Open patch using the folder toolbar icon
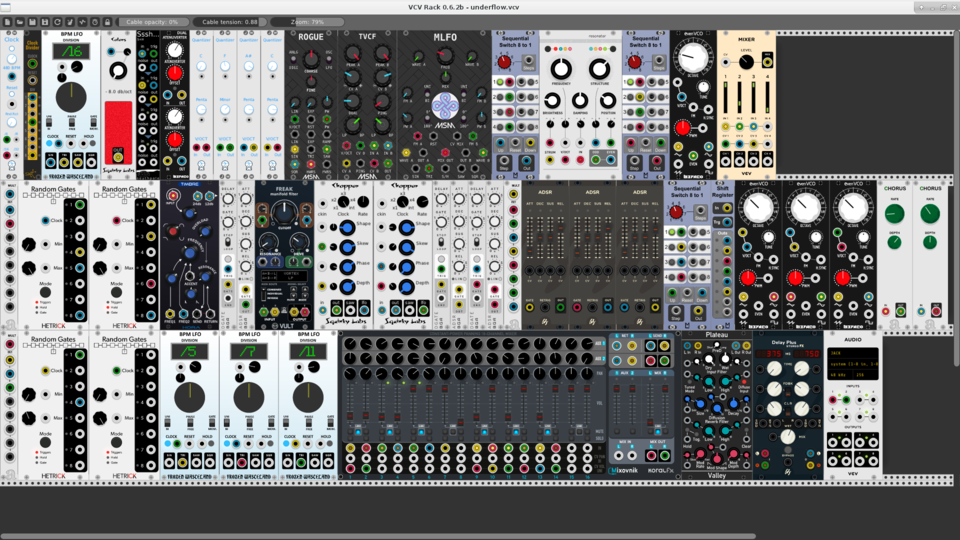The height and width of the screenshot is (540, 960). [20, 22]
